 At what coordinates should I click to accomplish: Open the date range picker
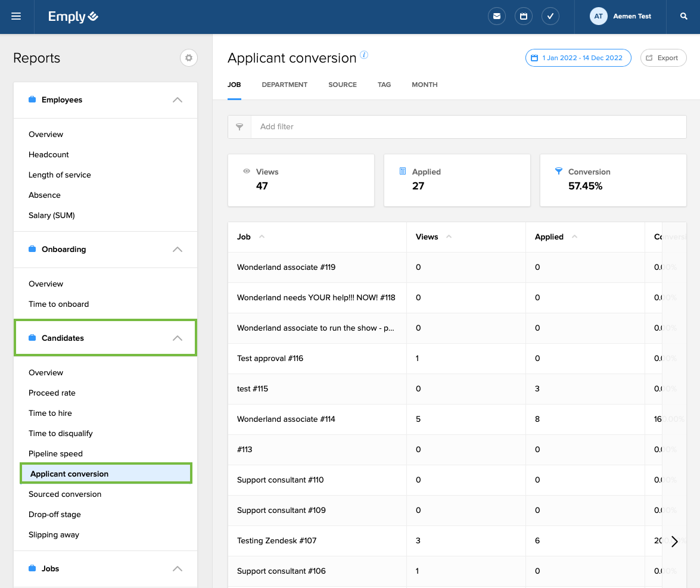[578, 58]
